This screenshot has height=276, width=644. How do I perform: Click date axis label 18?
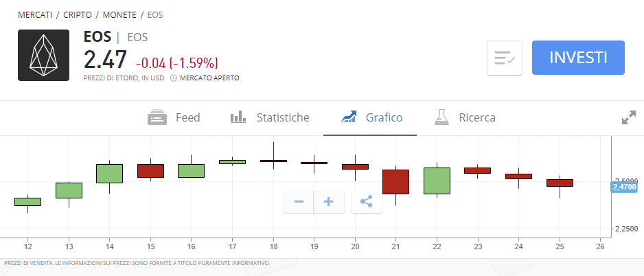tap(274, 247)
